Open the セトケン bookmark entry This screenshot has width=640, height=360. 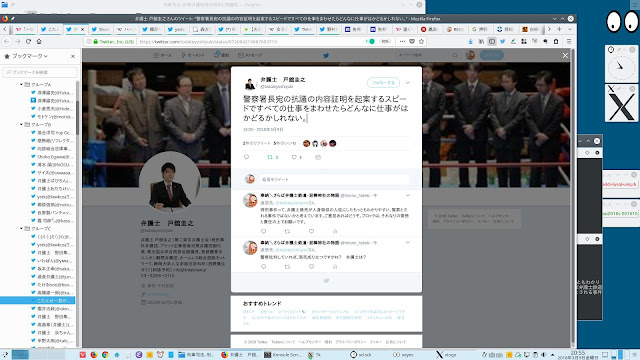coord(52,117)
